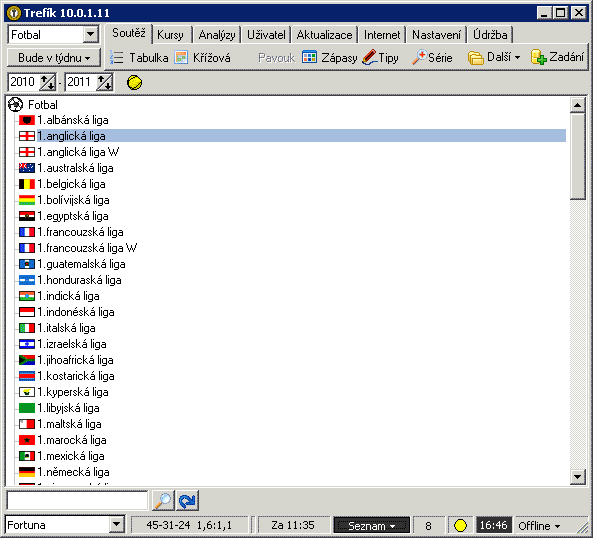Open the Bude v týdnu dropdown
The width and height of the screenshot is (593, 538).
coord(54,58)
